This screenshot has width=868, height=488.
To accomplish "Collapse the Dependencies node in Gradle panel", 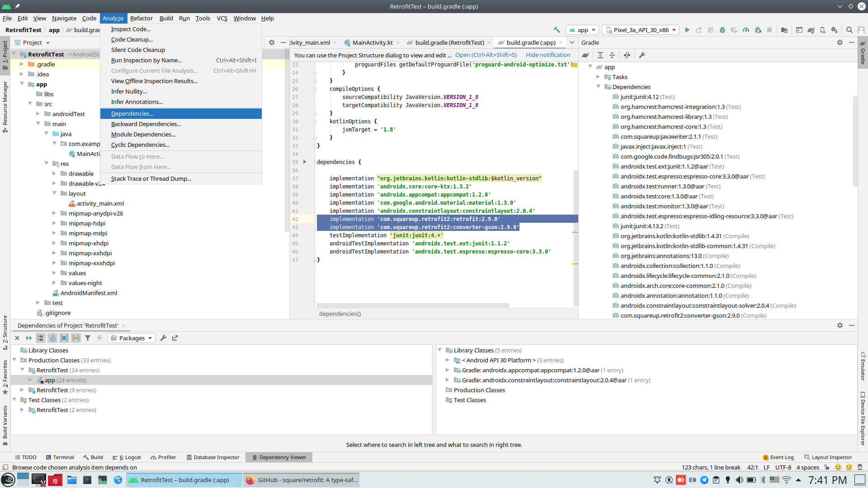I will pos(598,87).
